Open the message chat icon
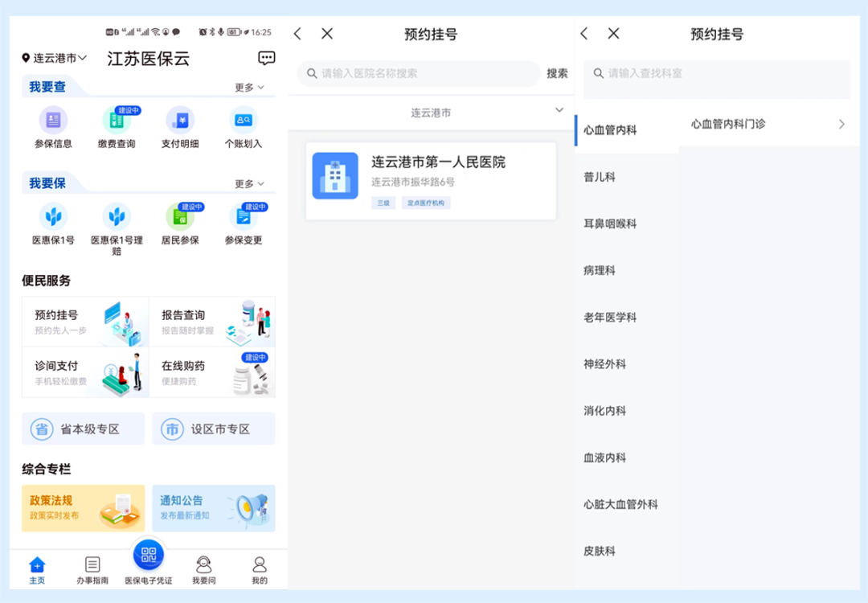Screen dimensions: 868x603 [266, 58]
